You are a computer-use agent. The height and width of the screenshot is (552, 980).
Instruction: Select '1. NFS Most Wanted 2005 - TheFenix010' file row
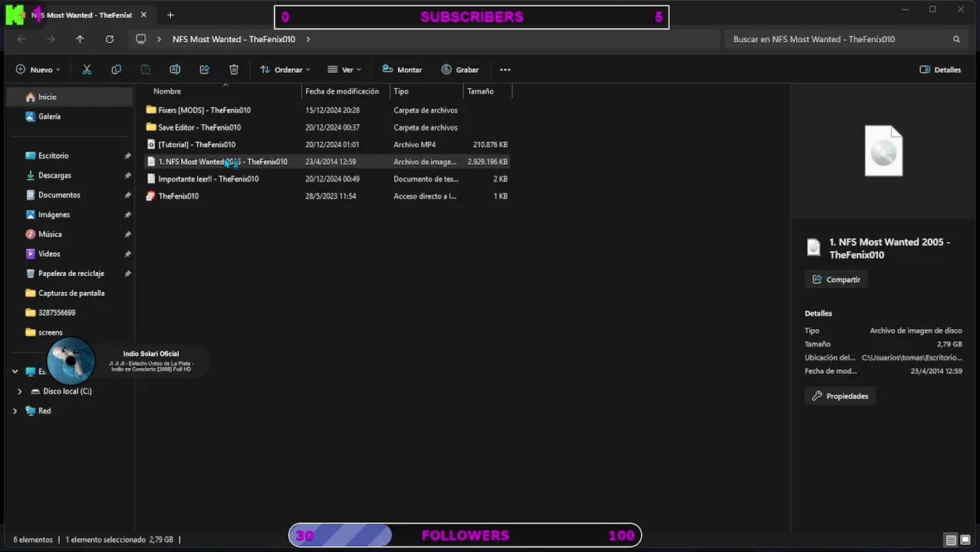tap(327, 162)
